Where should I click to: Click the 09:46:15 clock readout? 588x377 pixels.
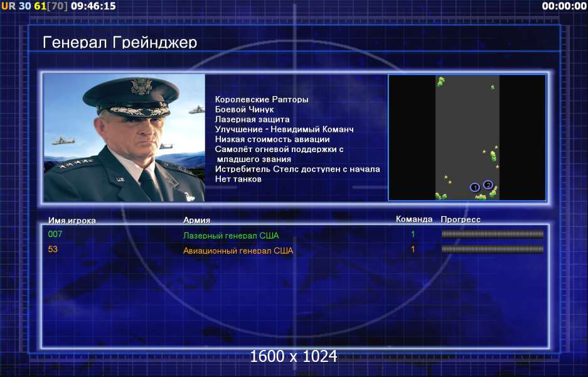(x=94, y=6)
